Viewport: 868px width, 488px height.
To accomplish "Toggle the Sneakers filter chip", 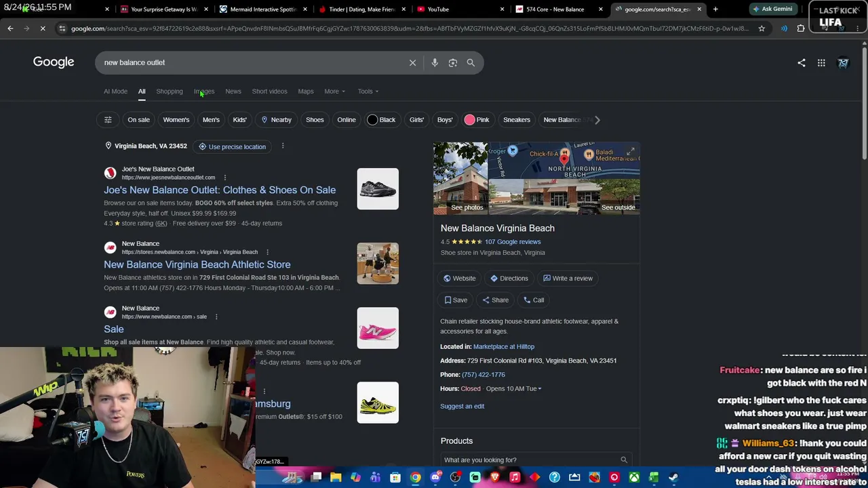I will click(517, 120).
